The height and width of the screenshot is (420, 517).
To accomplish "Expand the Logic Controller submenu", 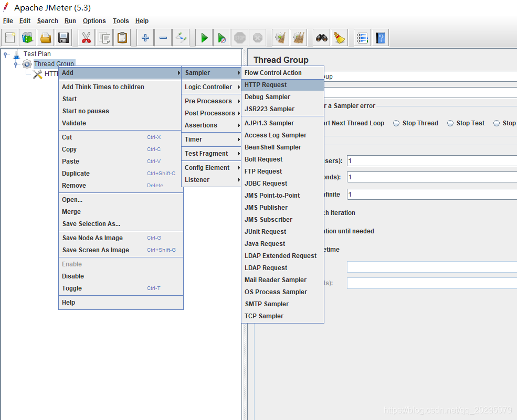I will point(212,87).
